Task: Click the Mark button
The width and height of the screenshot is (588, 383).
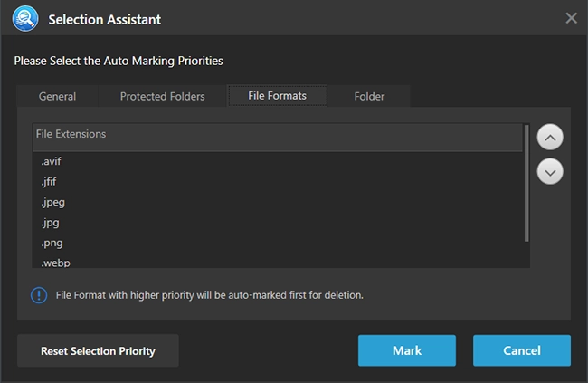Action: (x=407, y=350)
